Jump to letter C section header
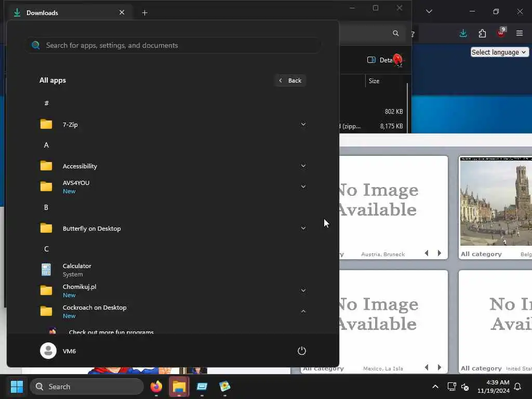The width and height of the screenshot is (532, 399). tap(46, 249)
